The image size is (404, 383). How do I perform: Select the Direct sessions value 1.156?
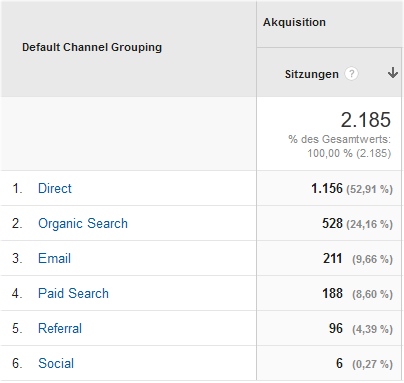click(327, 188)
